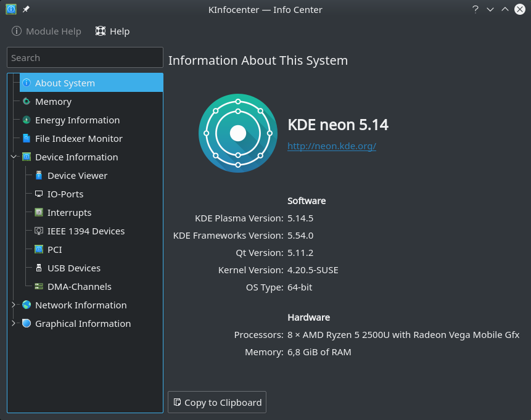The height and width of the screenshot is (420, 531).
Task: Click the IO-Ports monitor icon
Action: pos(39,194)
